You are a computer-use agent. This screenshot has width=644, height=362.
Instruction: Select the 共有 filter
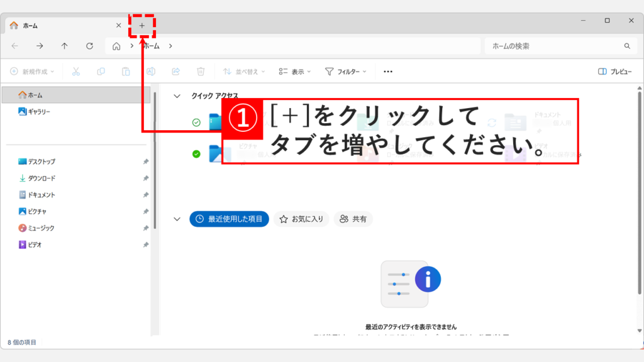[353, 219]
